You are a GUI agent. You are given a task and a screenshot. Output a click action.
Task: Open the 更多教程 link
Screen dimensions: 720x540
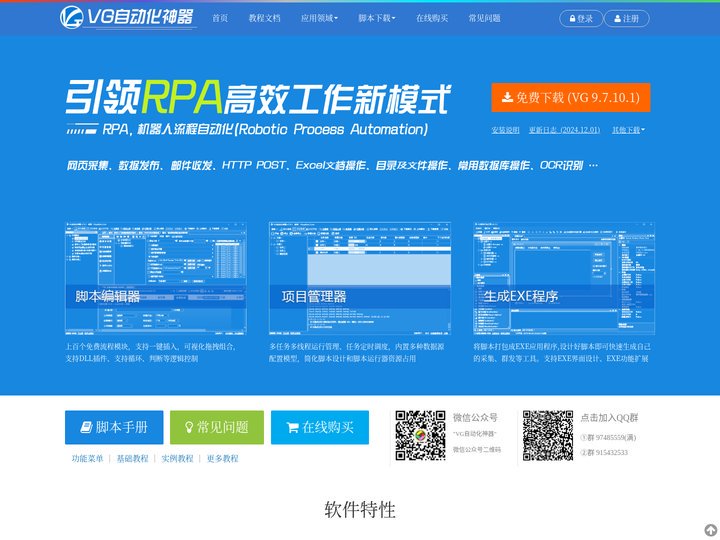click(222, 458)
